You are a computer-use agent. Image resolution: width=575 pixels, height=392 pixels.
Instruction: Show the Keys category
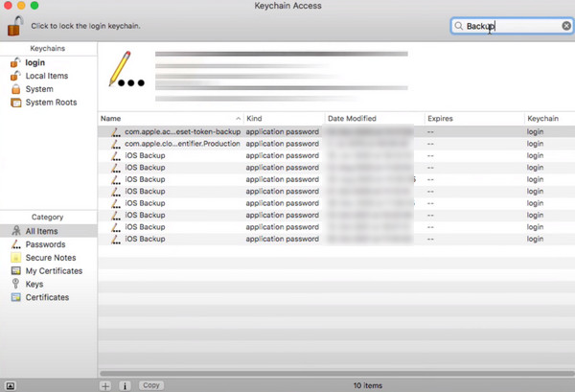point(34,285)
